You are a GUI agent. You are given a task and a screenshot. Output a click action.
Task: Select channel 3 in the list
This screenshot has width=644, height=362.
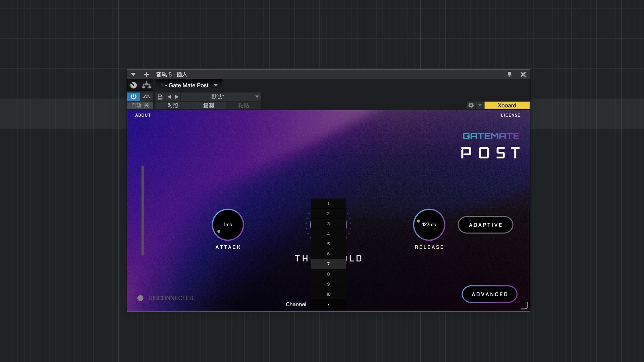tap(328, 224)
